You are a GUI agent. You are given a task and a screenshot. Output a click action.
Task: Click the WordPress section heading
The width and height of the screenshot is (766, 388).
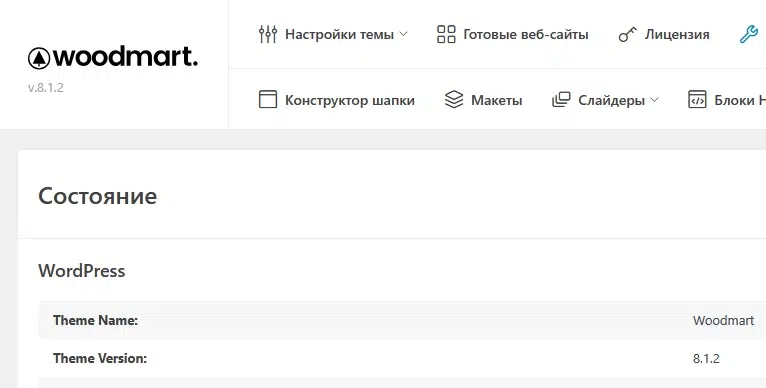[82, 271]
